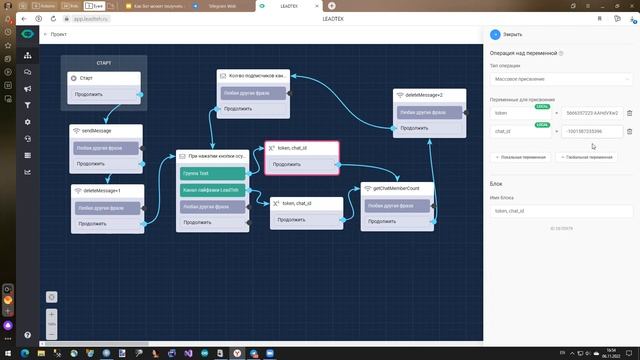Zoom in the canvas with plus

[51, 314]
